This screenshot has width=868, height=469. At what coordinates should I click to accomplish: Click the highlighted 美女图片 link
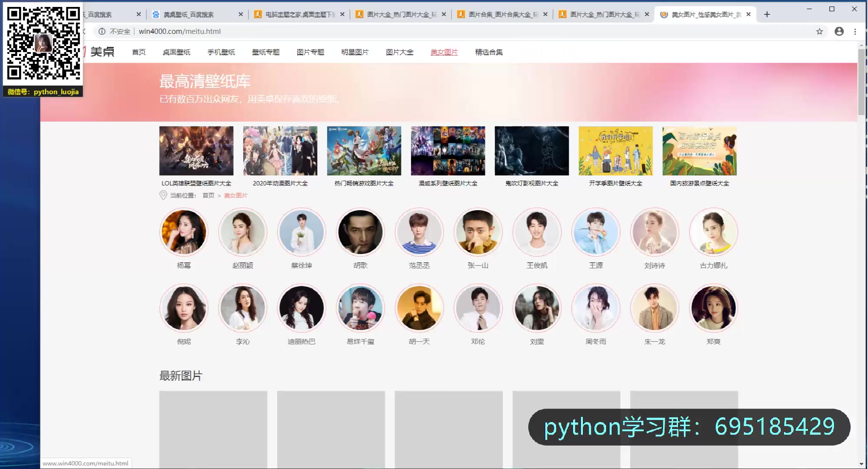444,52
